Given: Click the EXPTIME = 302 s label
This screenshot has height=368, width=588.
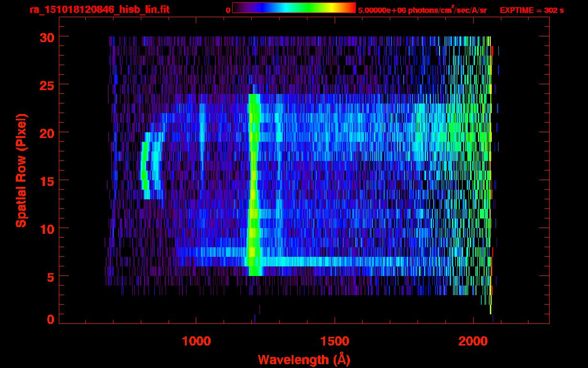Looking at the screenshot, I should (531, 10).
